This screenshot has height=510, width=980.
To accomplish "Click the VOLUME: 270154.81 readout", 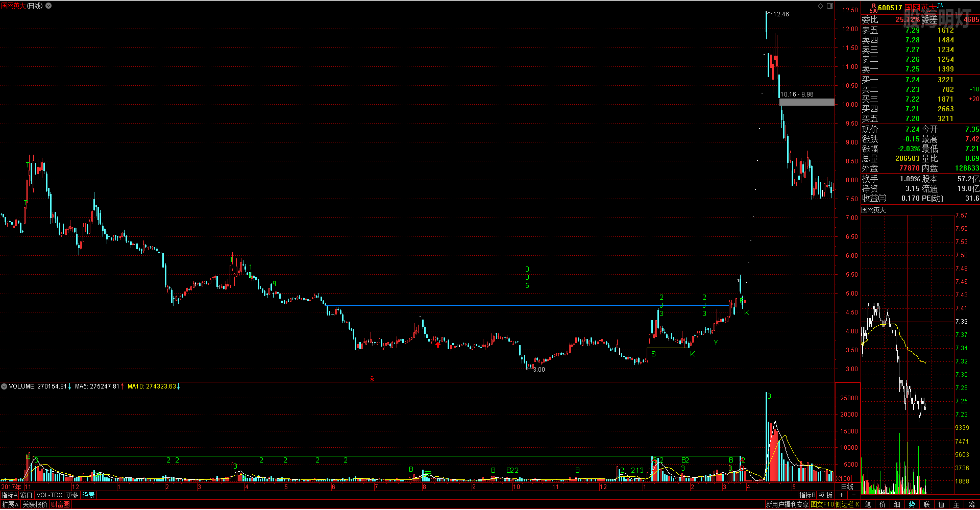I will pyautogui.click(x=38, y=386).
